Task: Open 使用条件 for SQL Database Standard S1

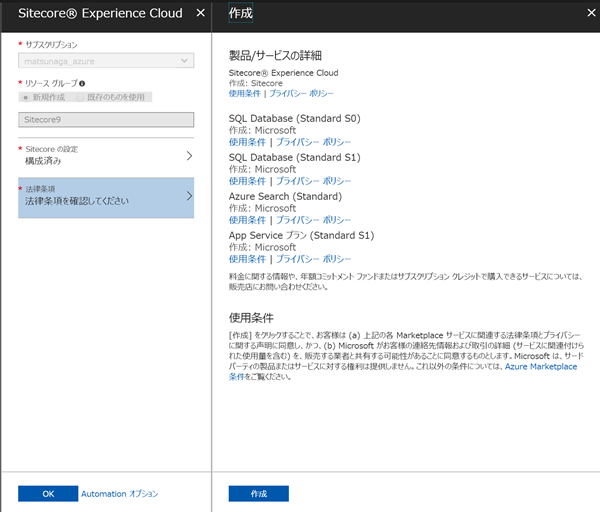Action: pos(247,181)
